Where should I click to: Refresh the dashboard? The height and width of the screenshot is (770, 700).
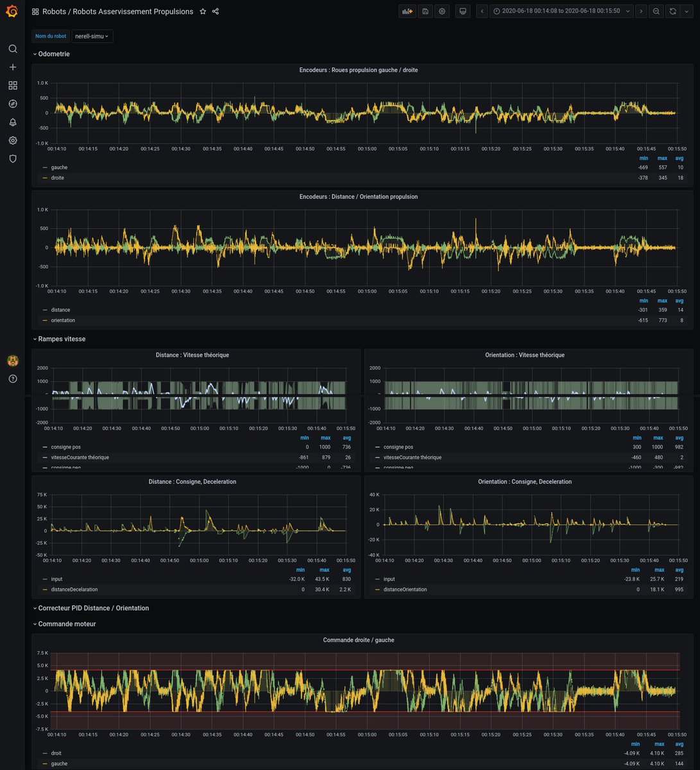pos(672,11)
